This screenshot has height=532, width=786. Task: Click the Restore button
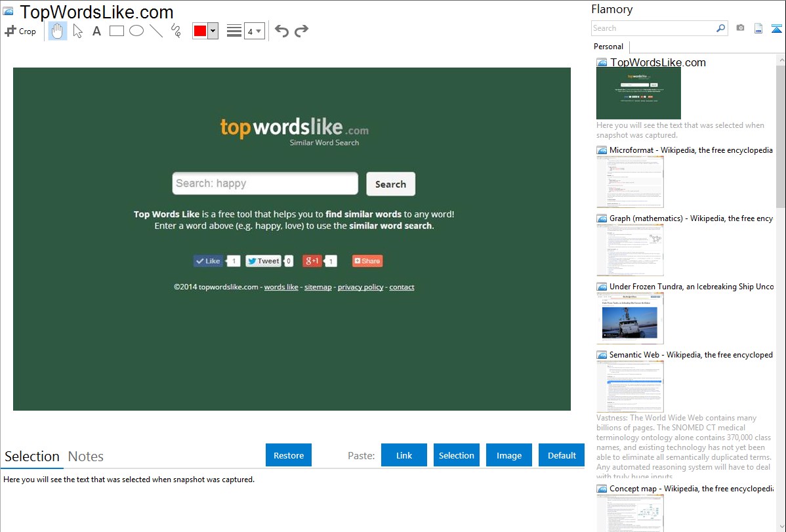tap(289, 455)
